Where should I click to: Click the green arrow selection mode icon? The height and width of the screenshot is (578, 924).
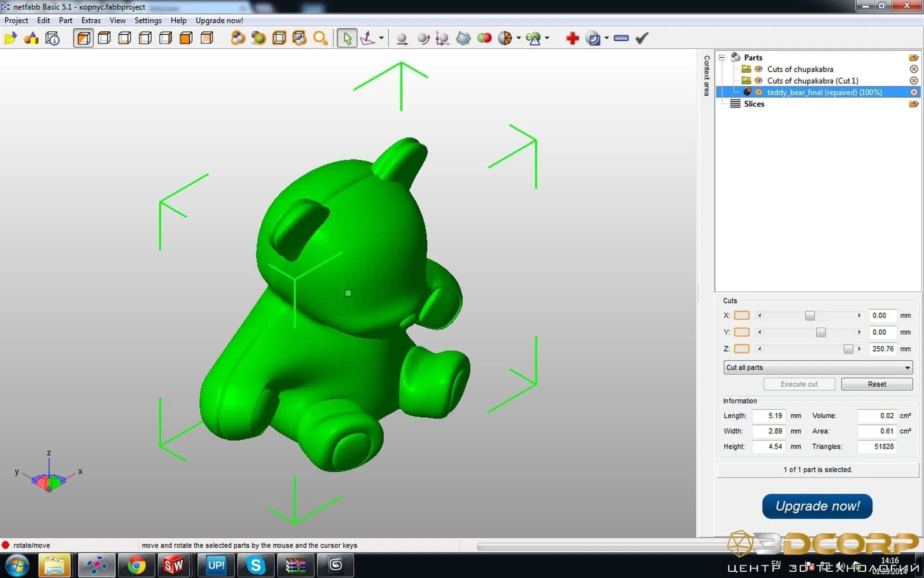[347, 38]
